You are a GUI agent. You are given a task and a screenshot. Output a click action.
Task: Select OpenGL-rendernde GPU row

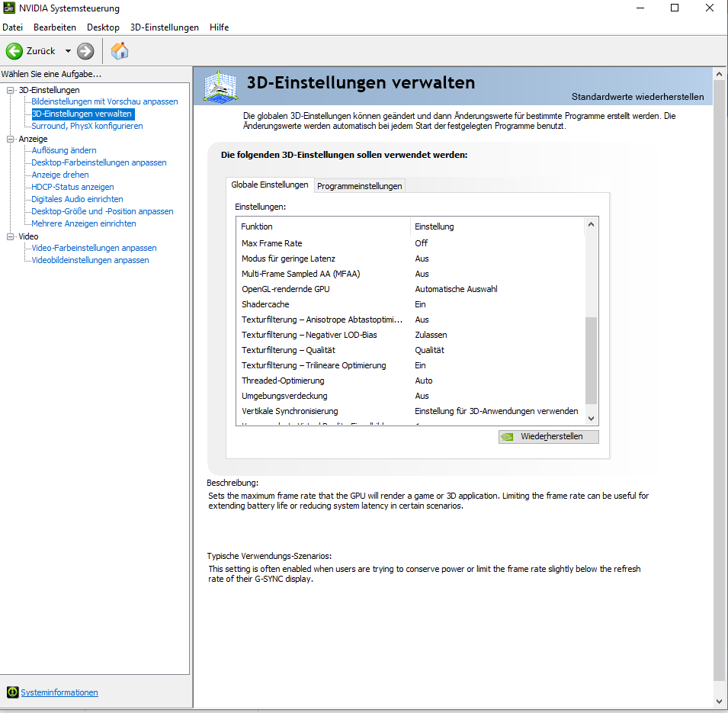pos(410,289)
